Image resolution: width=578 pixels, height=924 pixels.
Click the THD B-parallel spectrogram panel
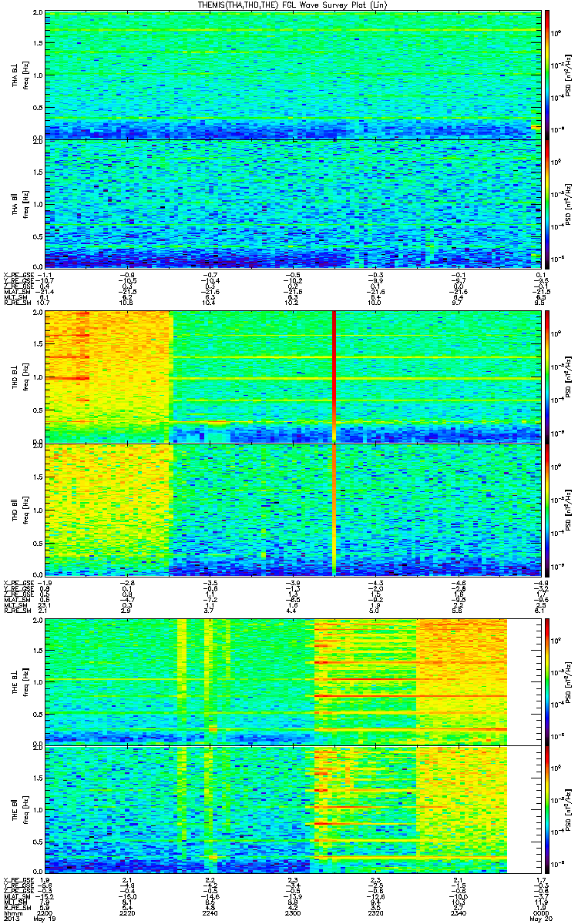click(293, 508)
